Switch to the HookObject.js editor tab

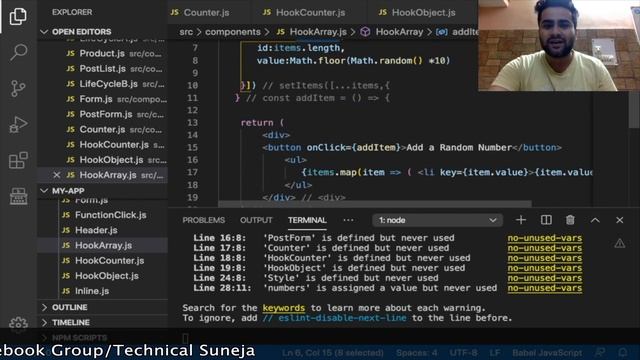418,13
